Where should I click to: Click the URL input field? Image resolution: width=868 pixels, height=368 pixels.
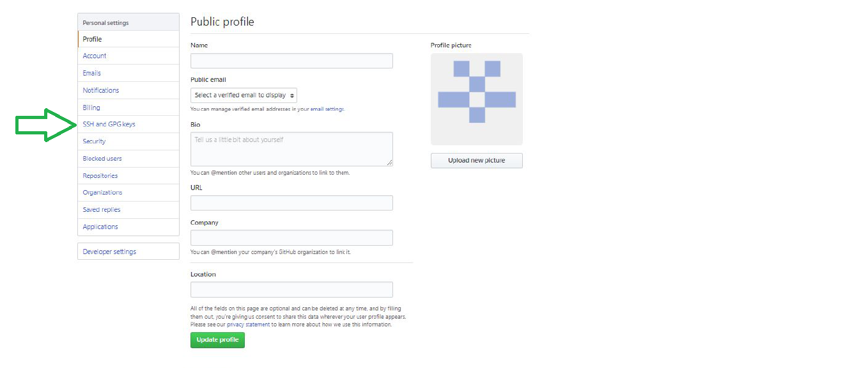[291, 203]
